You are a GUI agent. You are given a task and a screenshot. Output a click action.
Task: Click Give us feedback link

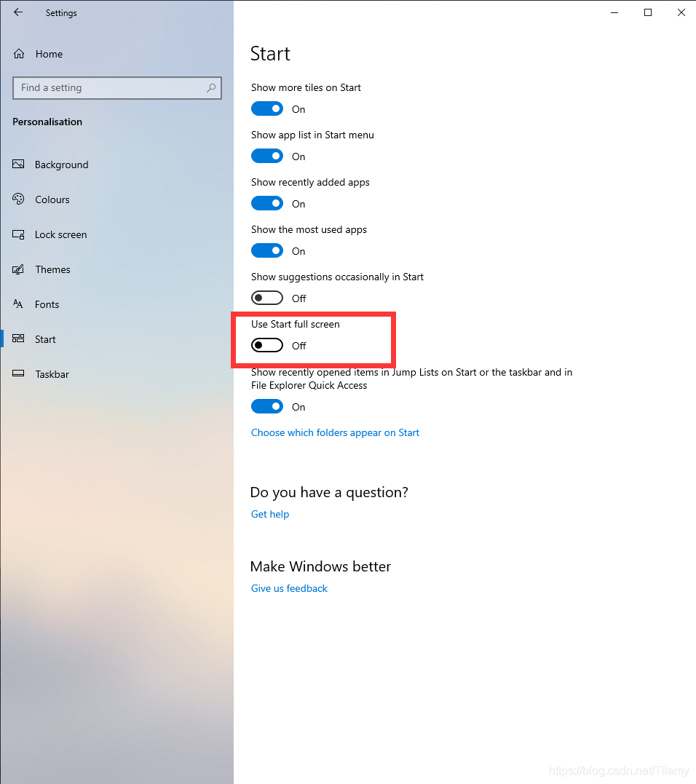pos(289,588)
